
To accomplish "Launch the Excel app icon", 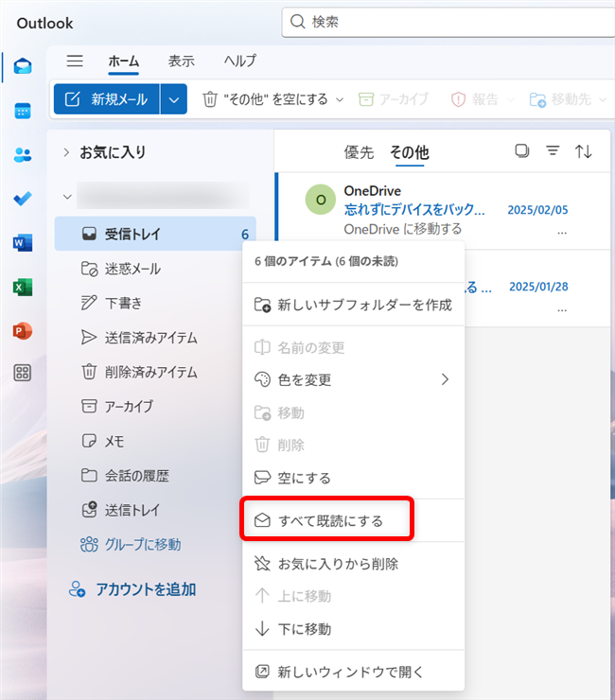I will tap(23, 287).
